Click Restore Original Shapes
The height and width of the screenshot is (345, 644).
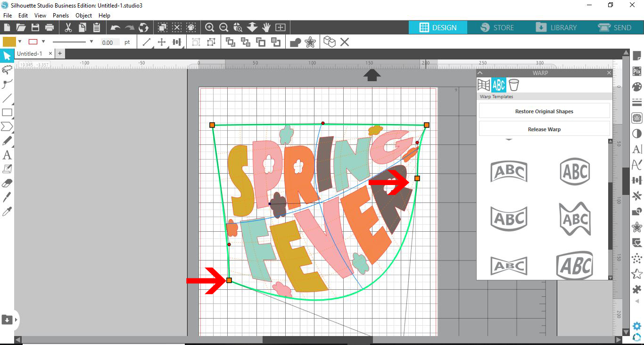544,111
